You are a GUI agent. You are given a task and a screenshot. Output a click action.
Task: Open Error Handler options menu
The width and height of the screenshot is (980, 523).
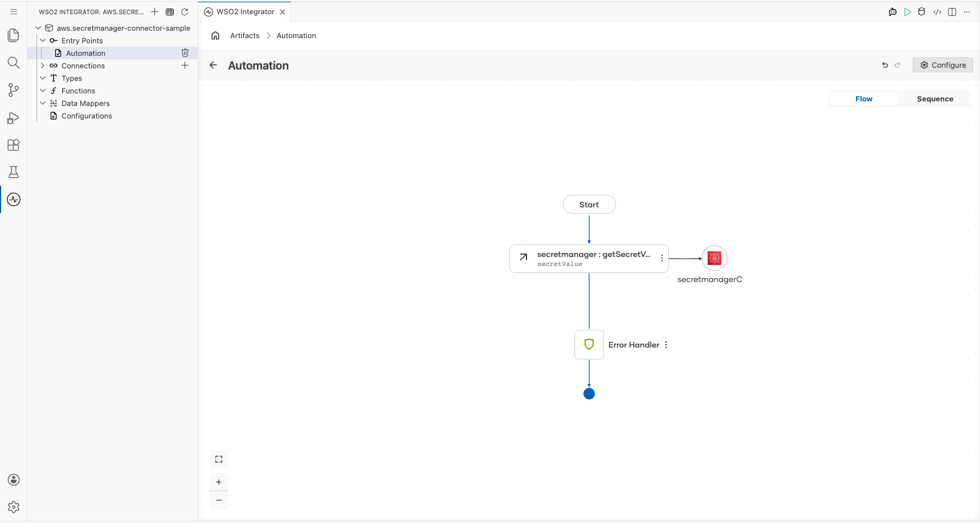click(666, 345)
